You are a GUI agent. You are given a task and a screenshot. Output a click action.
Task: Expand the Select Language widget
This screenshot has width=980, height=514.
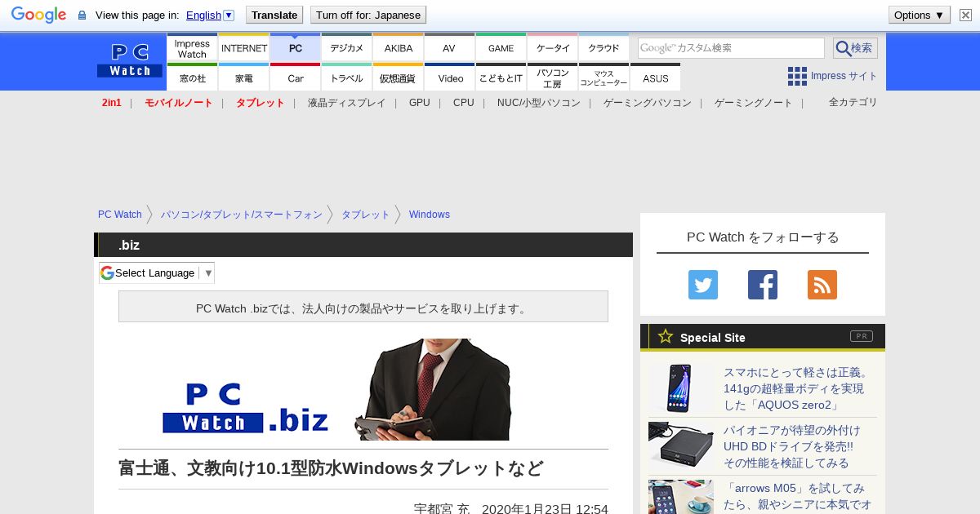(157, 273)
